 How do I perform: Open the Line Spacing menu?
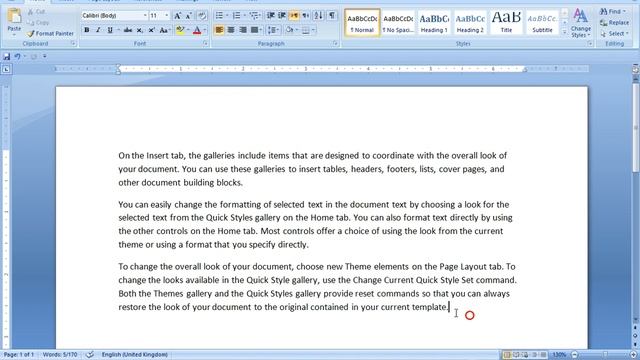272,30
